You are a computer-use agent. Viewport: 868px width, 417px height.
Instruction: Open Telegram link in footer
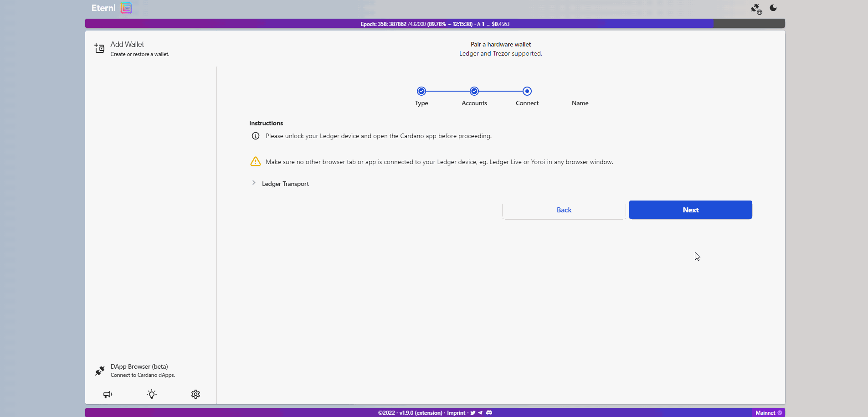(480, 413)
